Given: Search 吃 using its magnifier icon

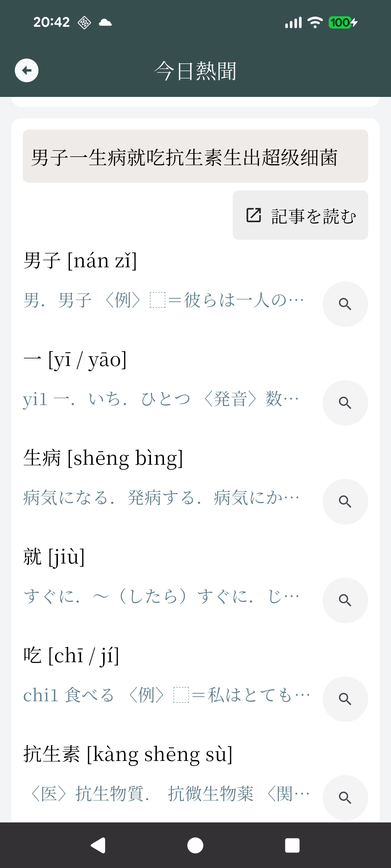Looking at the screenshot, I should (x=345, y=699).
